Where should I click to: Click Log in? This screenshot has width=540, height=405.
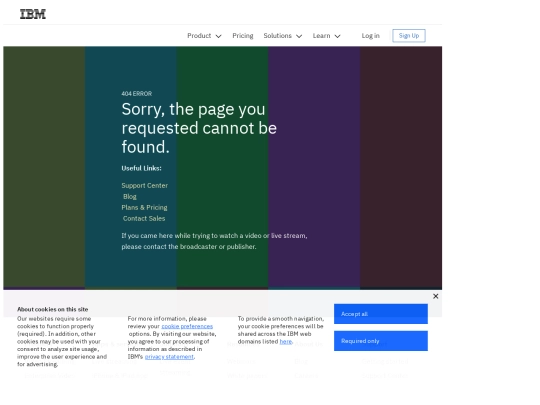(371, 35)
